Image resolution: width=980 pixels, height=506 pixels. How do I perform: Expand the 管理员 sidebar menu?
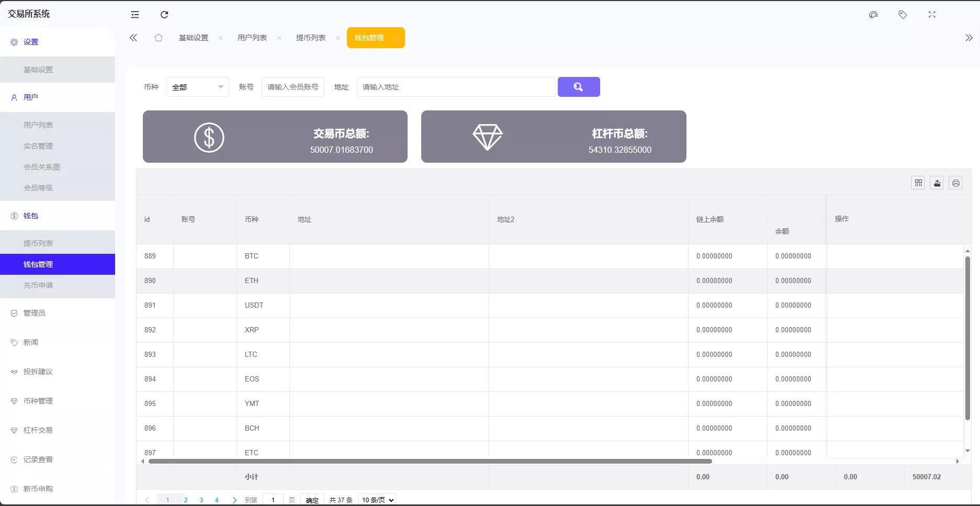[35, 313]
